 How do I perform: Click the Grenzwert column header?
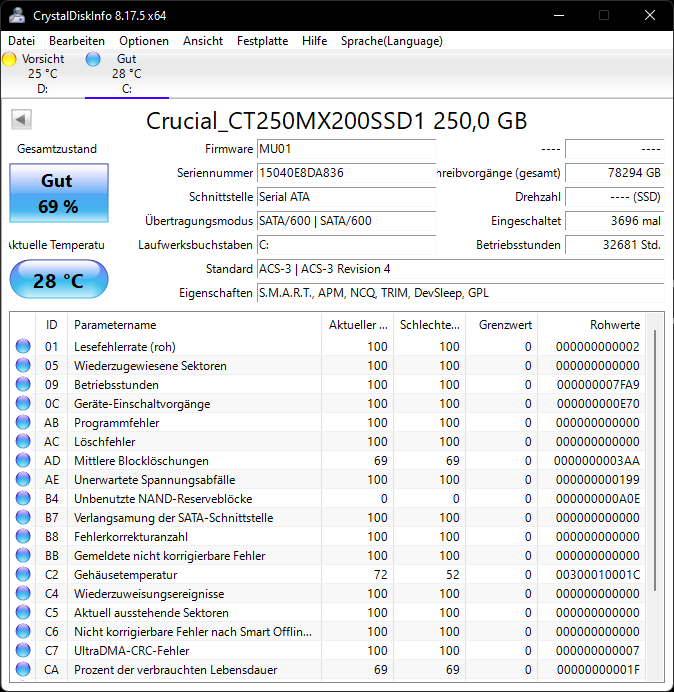coord(501,325)
